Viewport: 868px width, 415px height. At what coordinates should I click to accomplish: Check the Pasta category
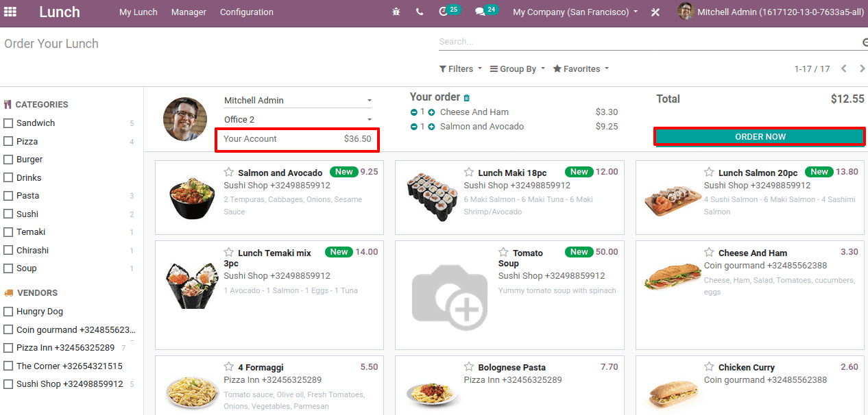point(8,196)
